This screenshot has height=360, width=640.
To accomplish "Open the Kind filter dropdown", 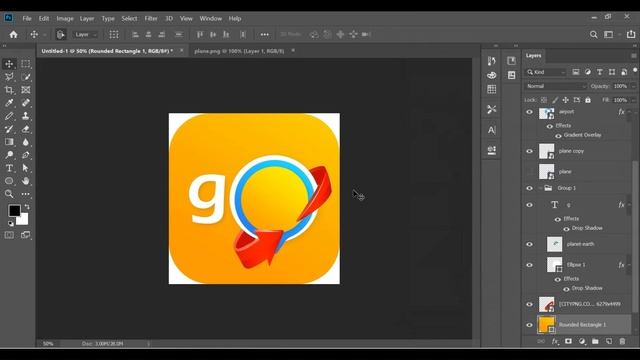I will point(546,72).
